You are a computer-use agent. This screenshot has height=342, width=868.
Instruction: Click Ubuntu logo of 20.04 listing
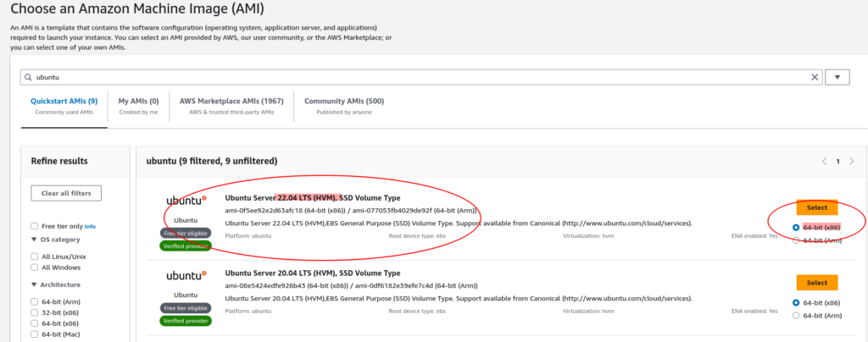tap(186, 275)
